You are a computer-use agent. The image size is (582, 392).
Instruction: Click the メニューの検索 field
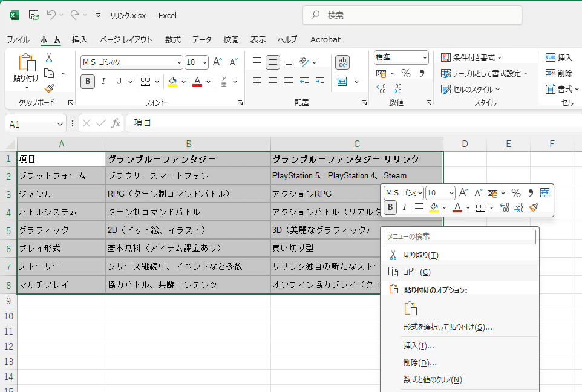460,237
